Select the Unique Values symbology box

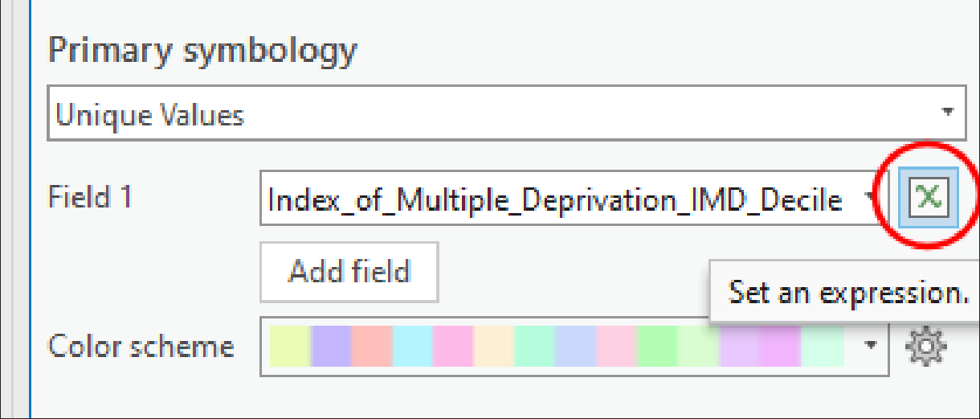tap(482, 116)
